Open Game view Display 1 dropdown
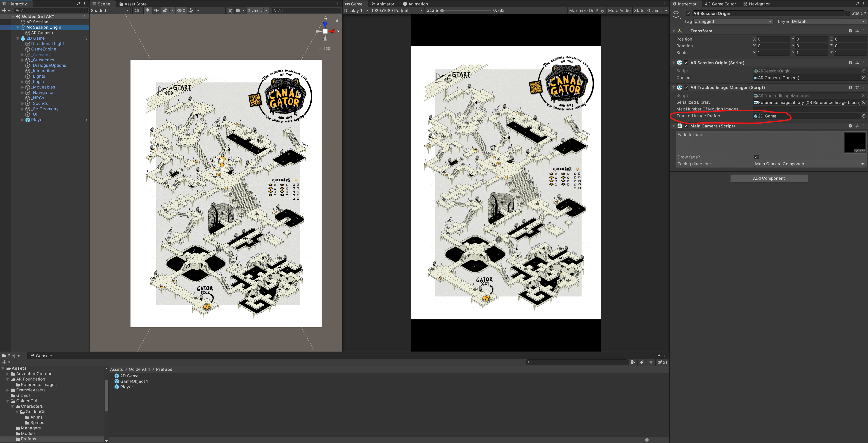 click(x=356, y=10)
